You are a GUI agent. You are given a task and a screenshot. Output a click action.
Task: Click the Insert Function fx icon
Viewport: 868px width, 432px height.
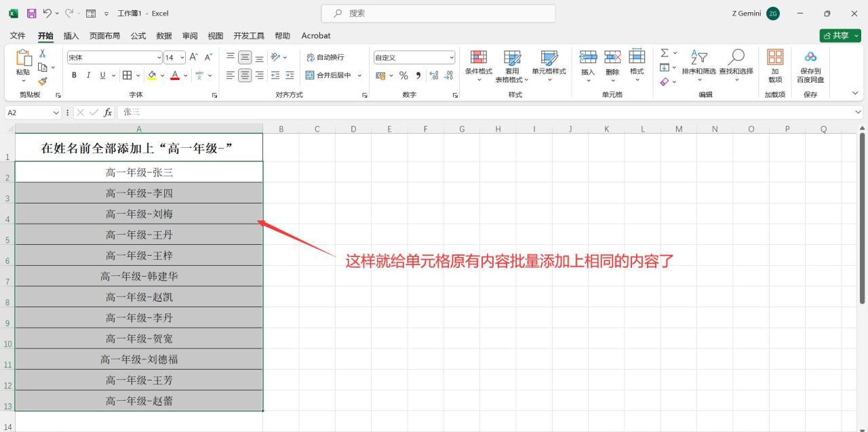tap(108, 112)
